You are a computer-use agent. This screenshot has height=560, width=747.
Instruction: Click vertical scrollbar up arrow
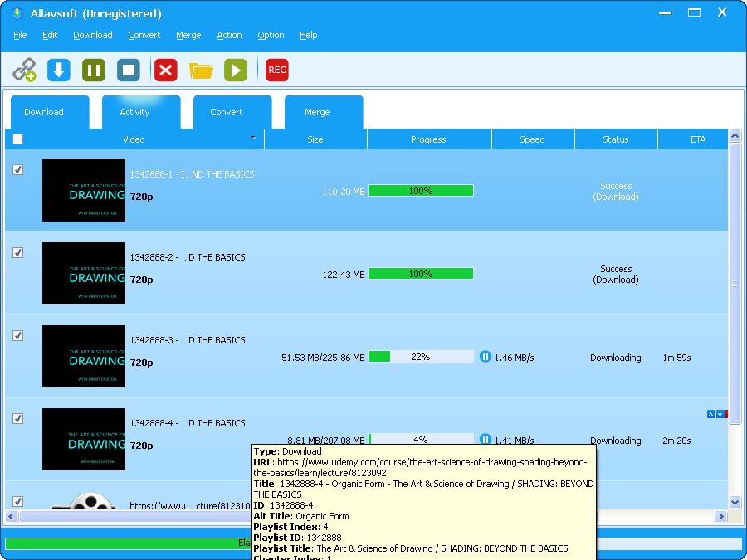pos(735,137)
